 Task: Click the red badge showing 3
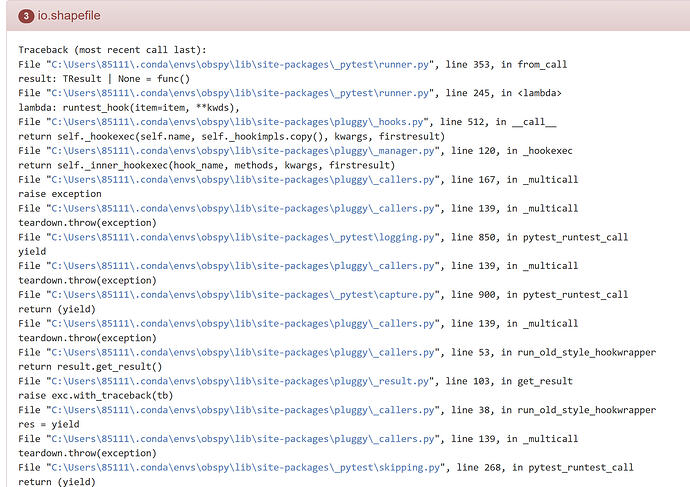(x=27, y=16)
